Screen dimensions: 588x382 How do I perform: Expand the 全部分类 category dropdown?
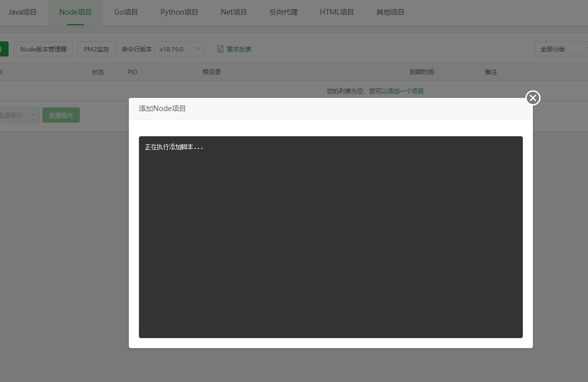pos(561,49)
